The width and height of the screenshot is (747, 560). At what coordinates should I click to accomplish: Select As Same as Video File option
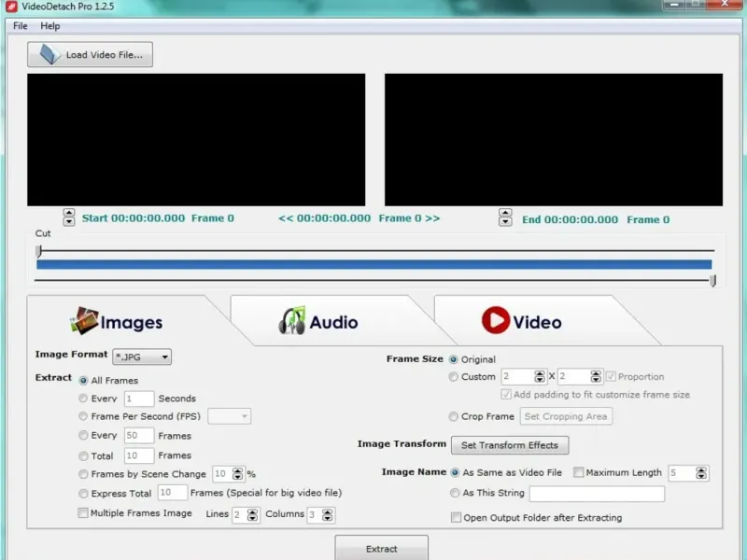point(455,473)
